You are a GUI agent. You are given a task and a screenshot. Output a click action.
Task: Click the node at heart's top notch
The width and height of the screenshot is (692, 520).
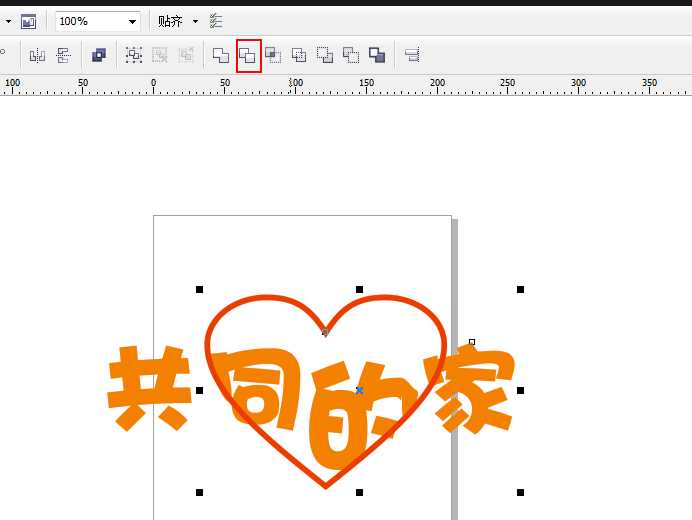(x=325, y=332)
